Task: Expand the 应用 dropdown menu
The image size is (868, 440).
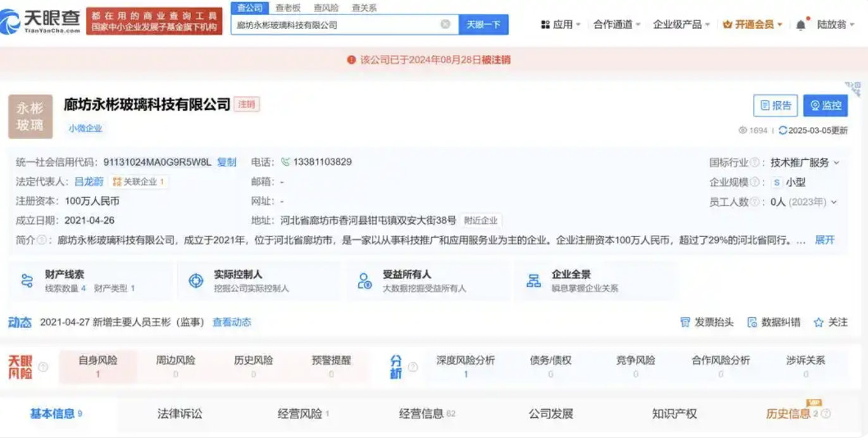Action: [x=561, y=25]
